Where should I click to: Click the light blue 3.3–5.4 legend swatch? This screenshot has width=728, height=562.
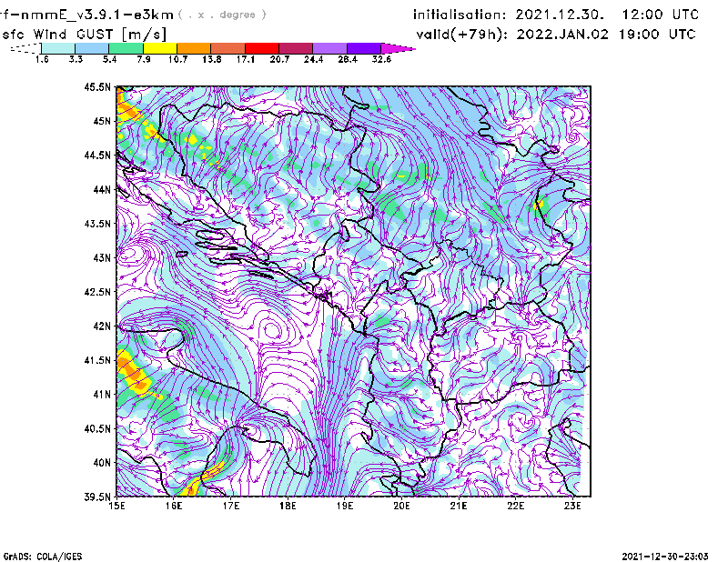click(92, 48)
